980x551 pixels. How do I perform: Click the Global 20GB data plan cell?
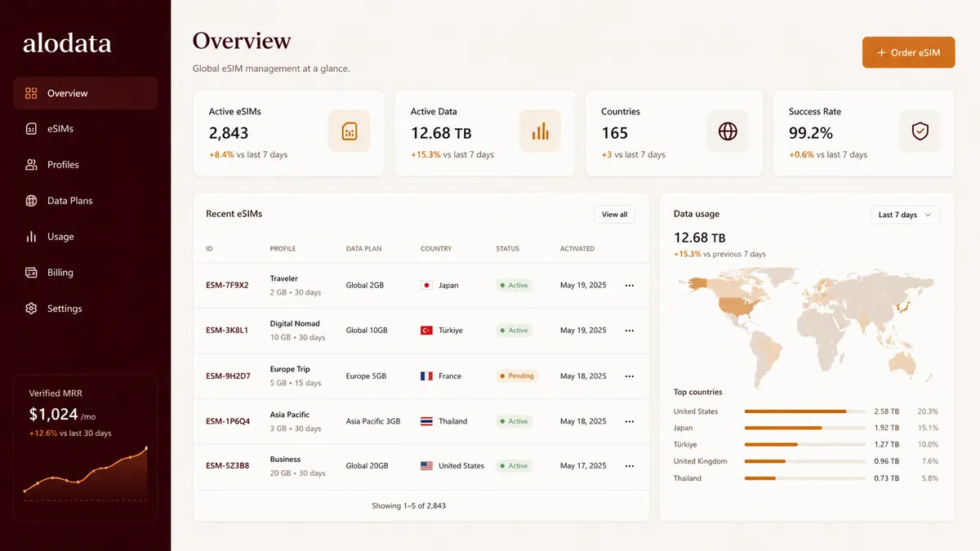click(367, 466)
